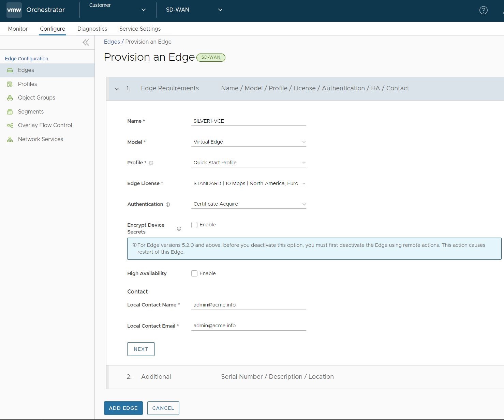Collapse the sidebar with double chevron icon
504x420 pixels.
(86, 42)
